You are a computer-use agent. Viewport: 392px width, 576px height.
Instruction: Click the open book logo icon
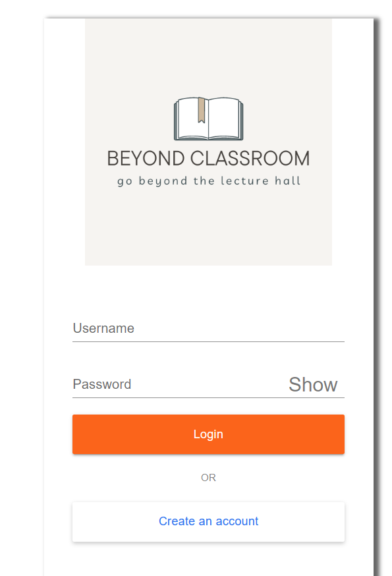point(208,119)
